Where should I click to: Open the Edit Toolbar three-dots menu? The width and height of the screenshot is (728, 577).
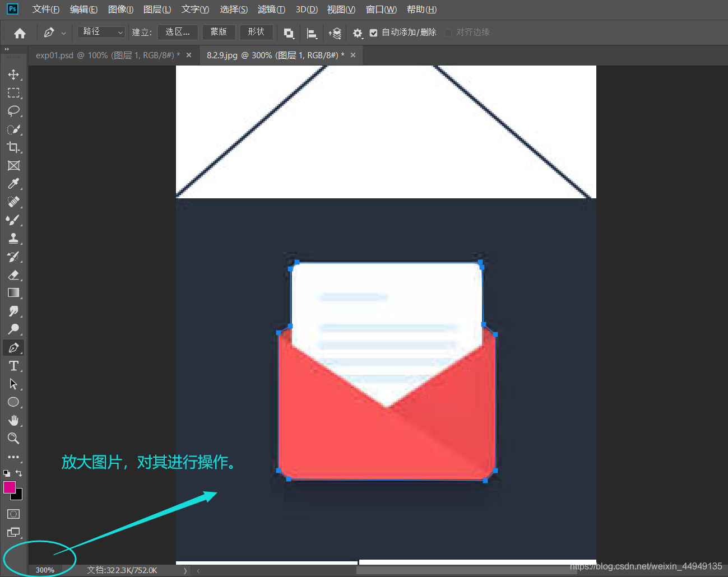13,457
